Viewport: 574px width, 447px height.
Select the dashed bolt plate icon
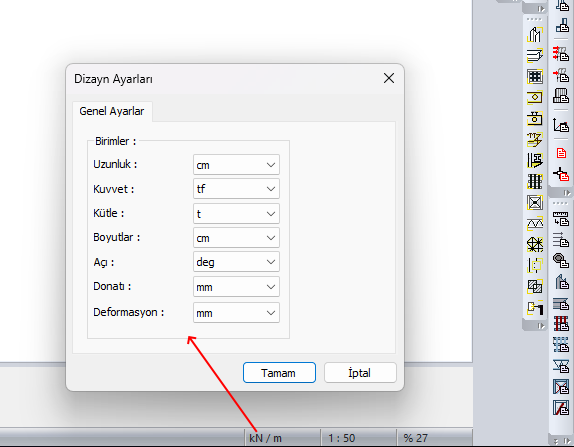[534, 265]
